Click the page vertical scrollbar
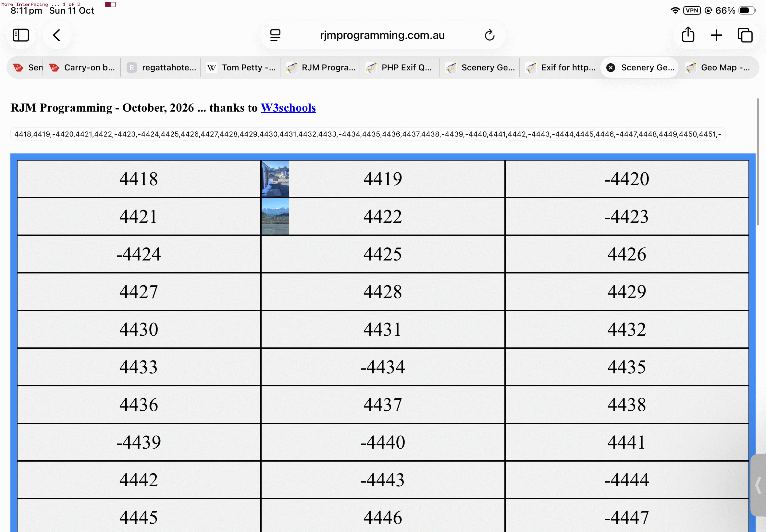 click(x=758, y=162)
